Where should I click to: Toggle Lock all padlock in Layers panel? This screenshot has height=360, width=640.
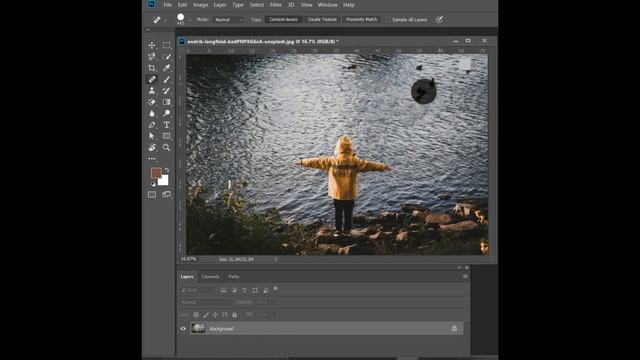pos(234,315)
